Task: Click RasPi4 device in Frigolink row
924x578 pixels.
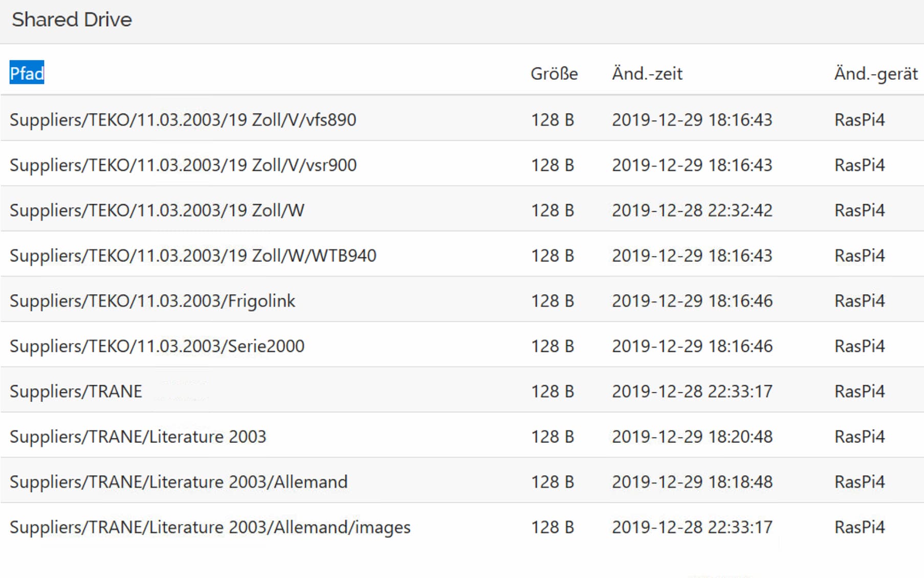Action: pyautogui.click(x=860, y=301)
